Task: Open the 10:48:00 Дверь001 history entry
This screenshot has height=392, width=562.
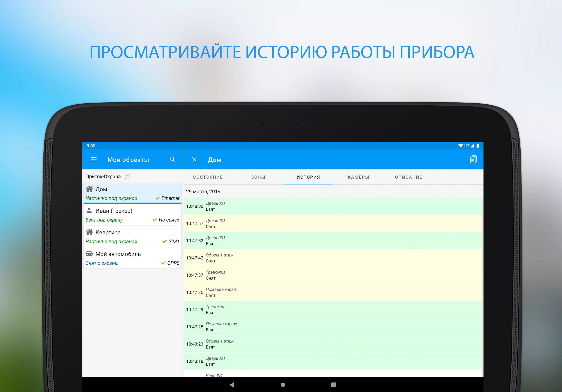Action: pyautogui.click(x=333, y=206)
